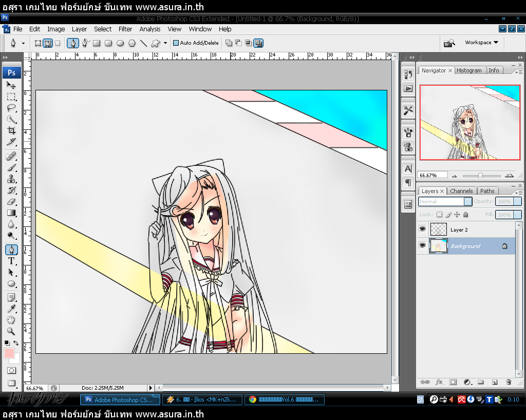The width and height of the screenshot is (526, 420).
Task: Select the Eyedropper tool
Action: click(x=11, y=309)
